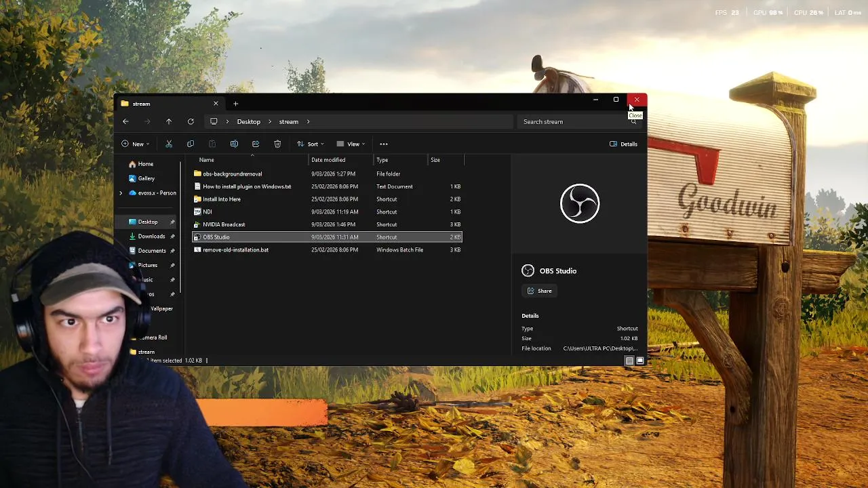Open Downloads in the navigation pane

click(x=151, y=237)
